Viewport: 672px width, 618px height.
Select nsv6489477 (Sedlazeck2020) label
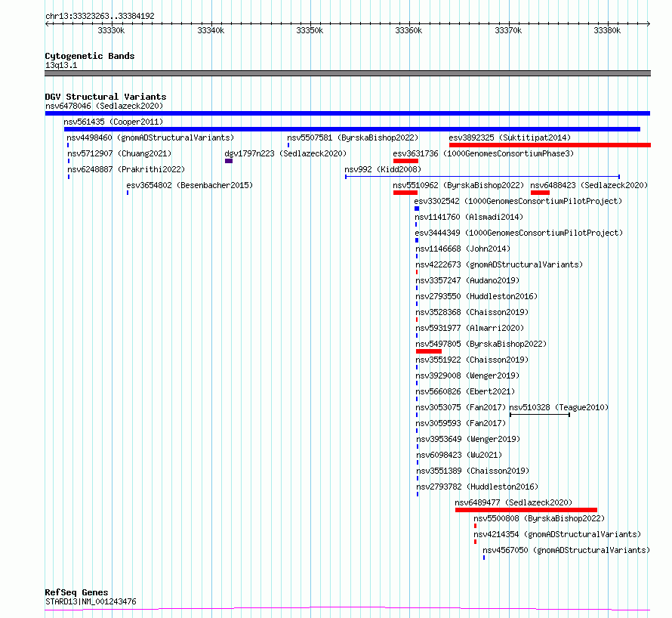(514, 502)
